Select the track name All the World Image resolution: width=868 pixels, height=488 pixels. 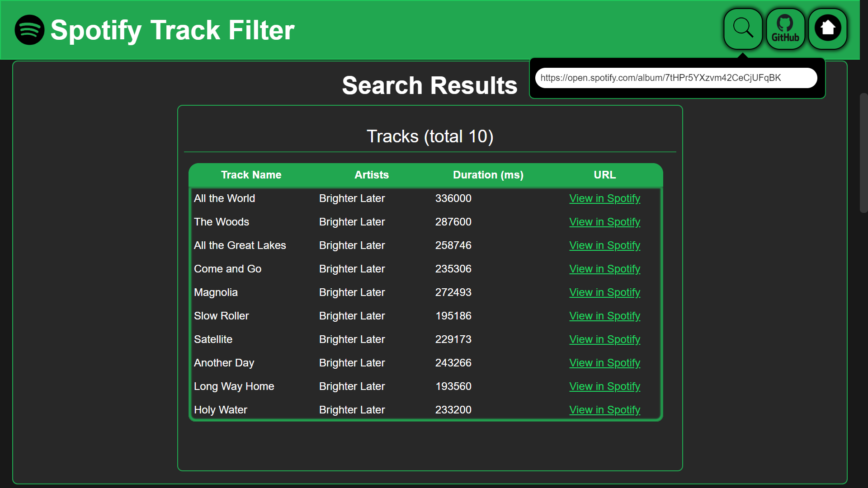224,198
